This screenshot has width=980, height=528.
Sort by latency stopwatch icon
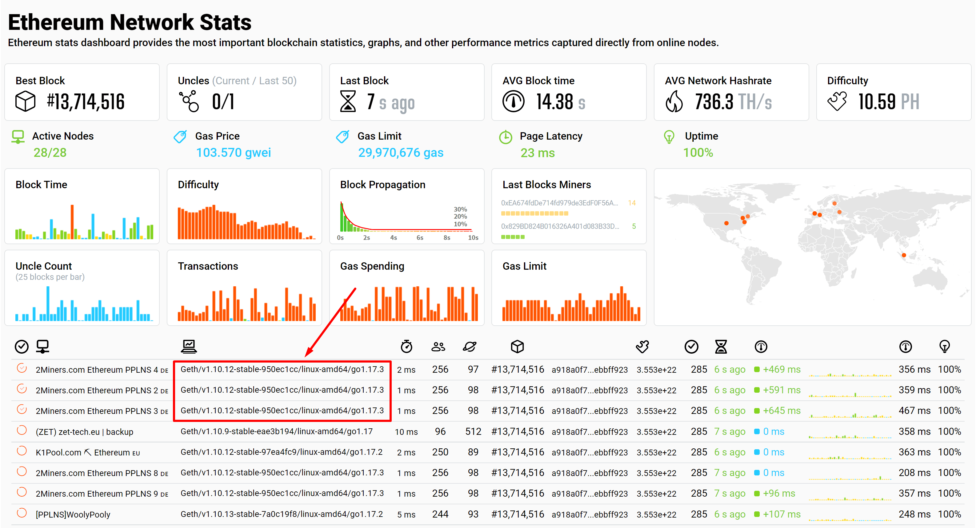(406, 346)
